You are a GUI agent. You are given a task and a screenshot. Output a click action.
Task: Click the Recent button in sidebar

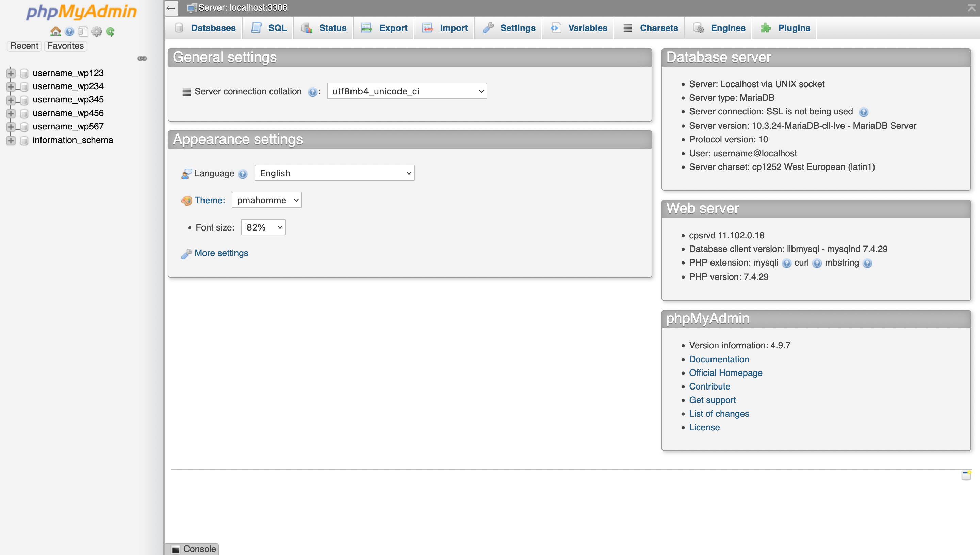click(24, 46)
